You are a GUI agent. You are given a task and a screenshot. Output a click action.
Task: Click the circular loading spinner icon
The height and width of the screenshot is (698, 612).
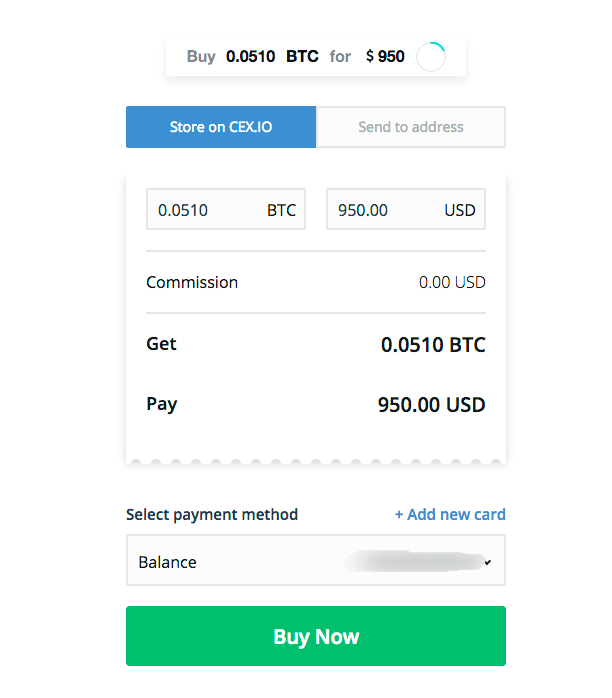tap(431, 57)
